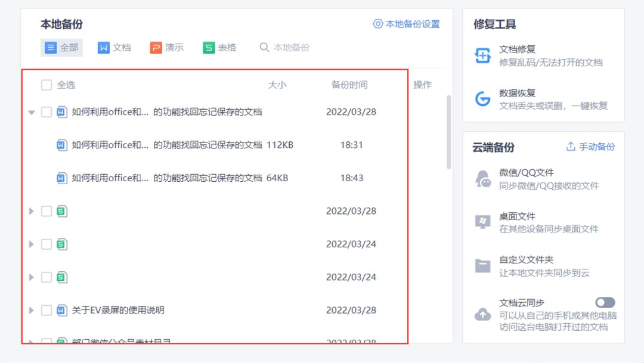Click the 自定义文件夹 folder icon
Image resolution: width=644 pixels, height=363 pixels.
[x=482, y=266]
